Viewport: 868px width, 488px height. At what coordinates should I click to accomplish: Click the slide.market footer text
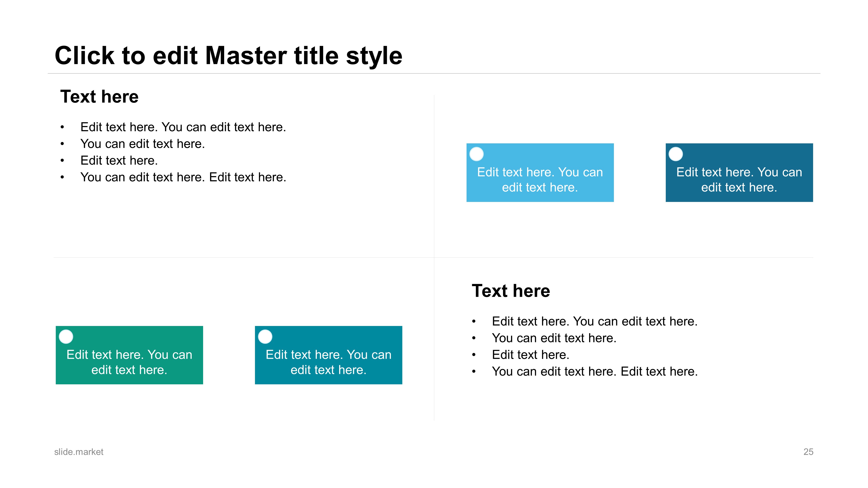click(x=79, y=452)
